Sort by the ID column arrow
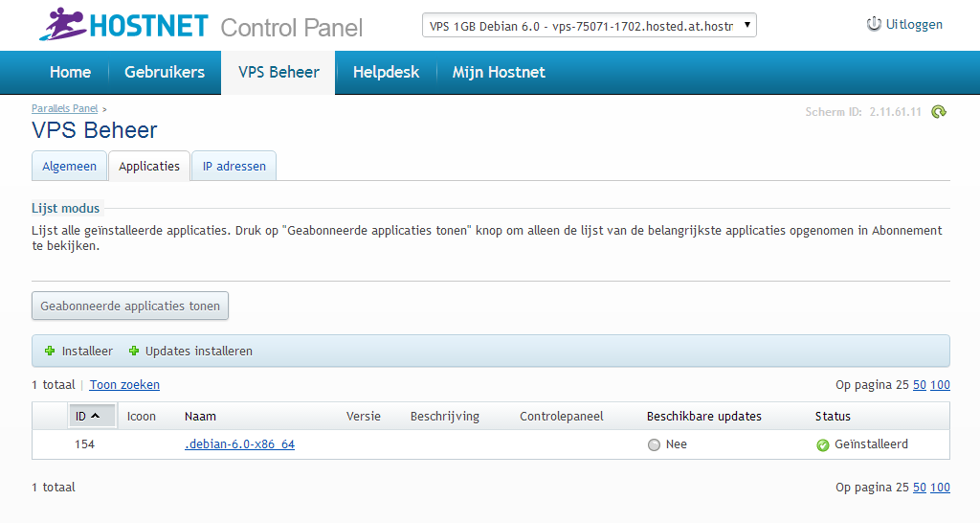 click(97, 417)
